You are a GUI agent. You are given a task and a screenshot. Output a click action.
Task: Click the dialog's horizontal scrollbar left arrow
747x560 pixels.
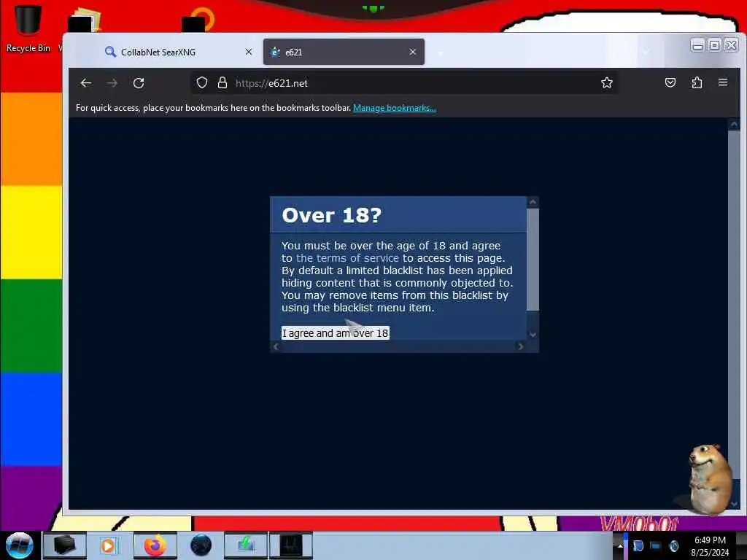[x=276, y=346]
